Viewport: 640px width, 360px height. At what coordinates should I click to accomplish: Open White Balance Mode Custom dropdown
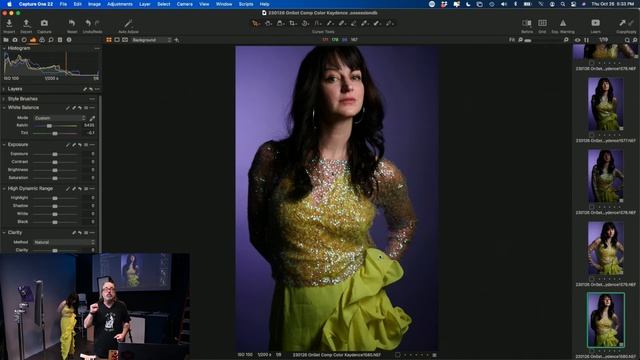pyautogui.click(x=60, y=118)
